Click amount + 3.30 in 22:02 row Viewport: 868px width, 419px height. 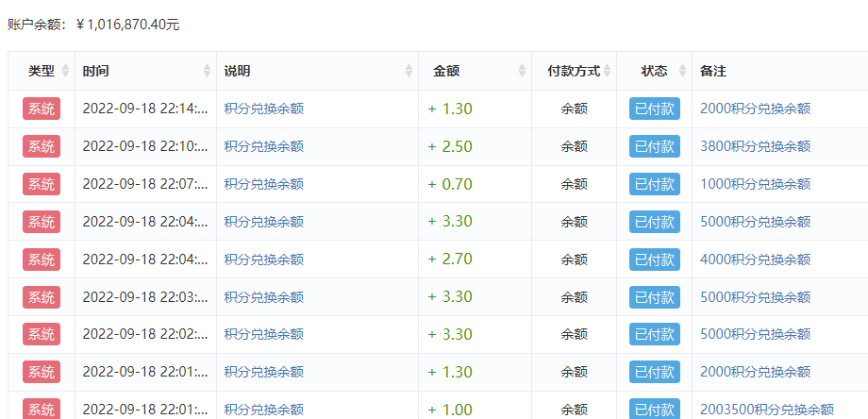tap(450, 334)
